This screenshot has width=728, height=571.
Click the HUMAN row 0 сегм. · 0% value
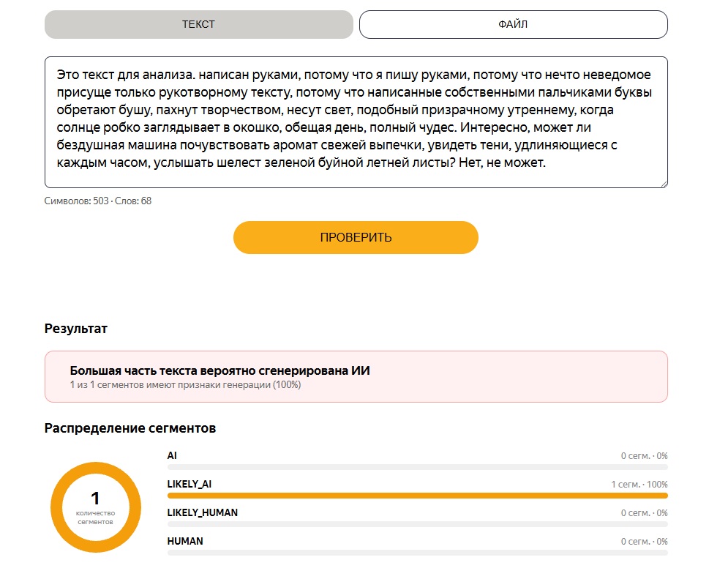pyautogui.click(x=645, y=542)
